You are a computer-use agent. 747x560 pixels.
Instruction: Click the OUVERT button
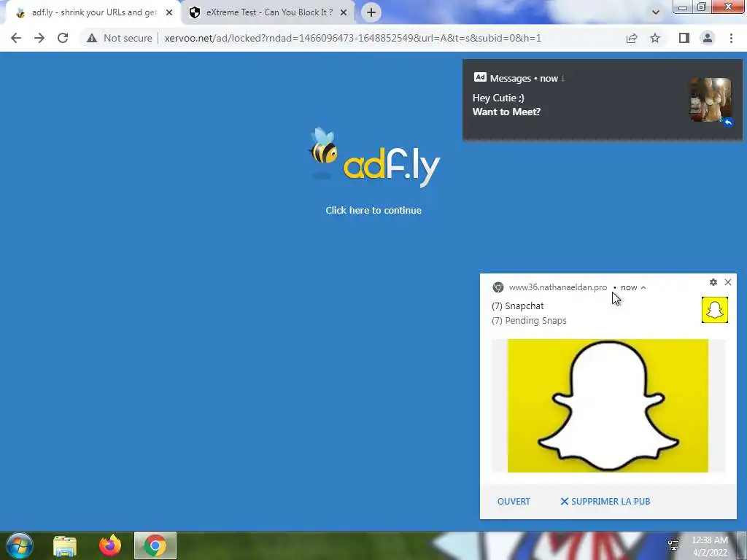(514, 502)
